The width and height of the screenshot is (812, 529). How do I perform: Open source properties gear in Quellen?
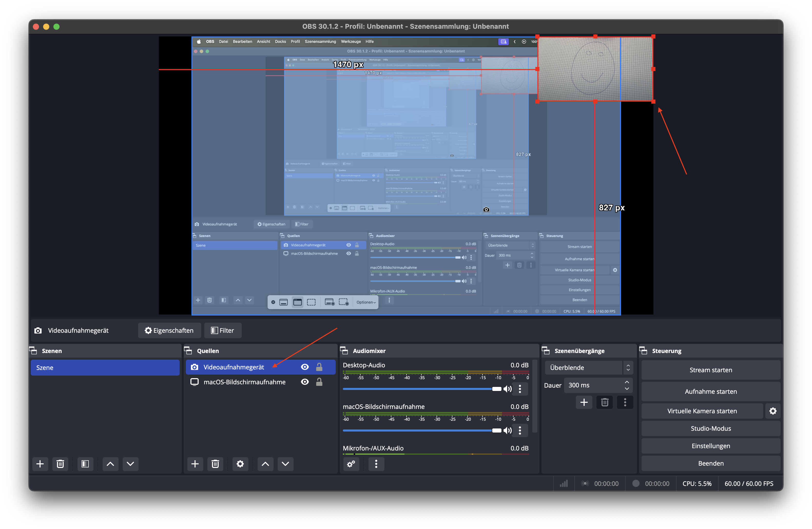[240, 464]
